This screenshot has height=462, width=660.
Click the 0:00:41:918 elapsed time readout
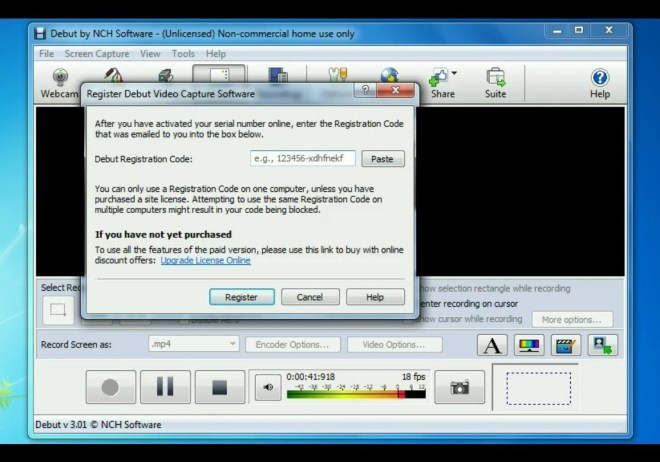click(311, 377)
